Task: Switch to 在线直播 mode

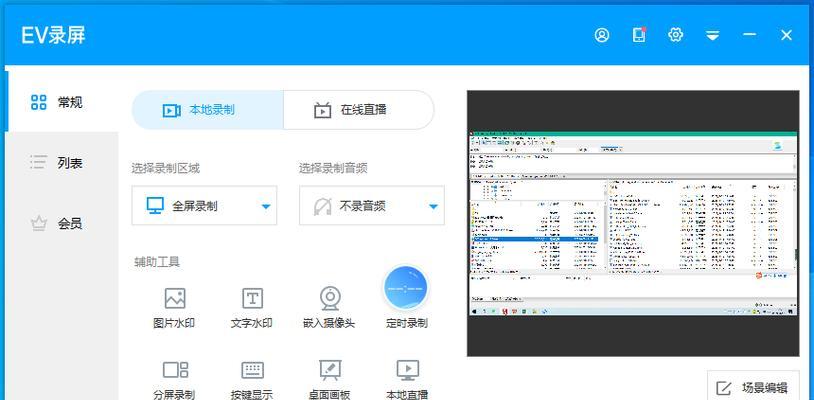Action: tap(359, 110)
